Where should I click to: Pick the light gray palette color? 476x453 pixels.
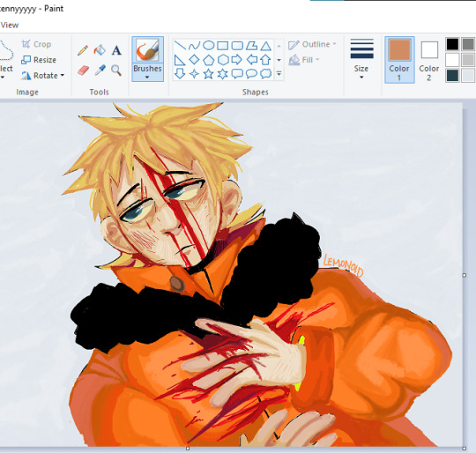[x=468, y=60]
